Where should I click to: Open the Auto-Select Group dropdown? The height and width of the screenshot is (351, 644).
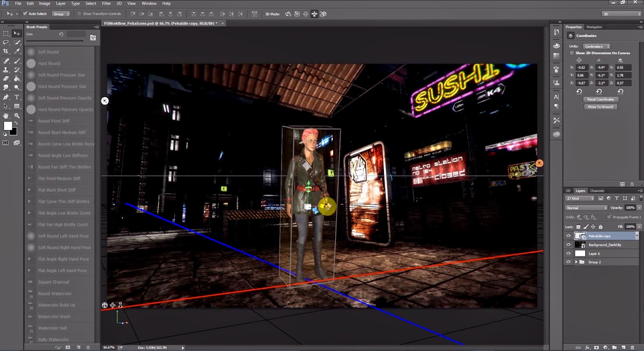pos(61,14)
